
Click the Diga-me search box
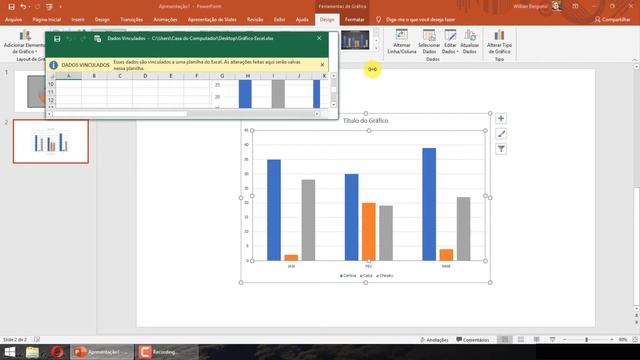coord(420,20)
